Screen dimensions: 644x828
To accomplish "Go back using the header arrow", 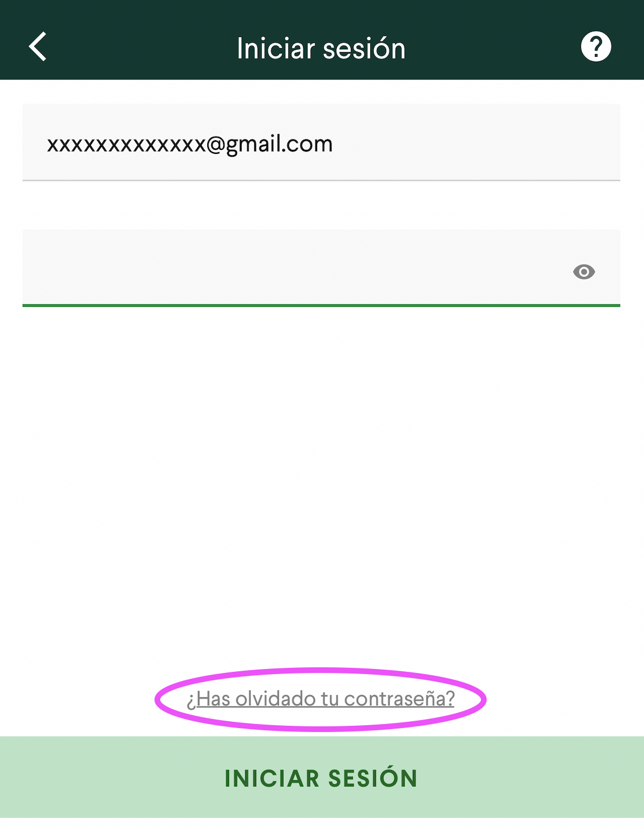I will (x=37, y=47).
